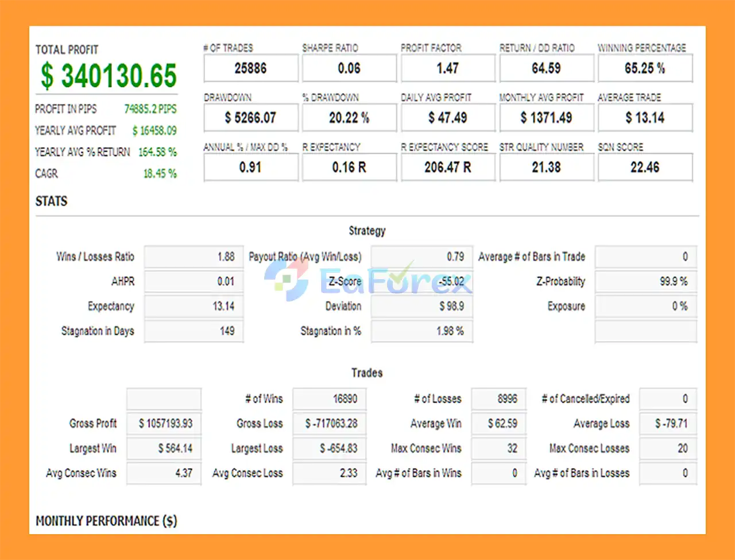Click the Largest Loss value field
Viewport: 735px width, 560px height.
point(329,449)
